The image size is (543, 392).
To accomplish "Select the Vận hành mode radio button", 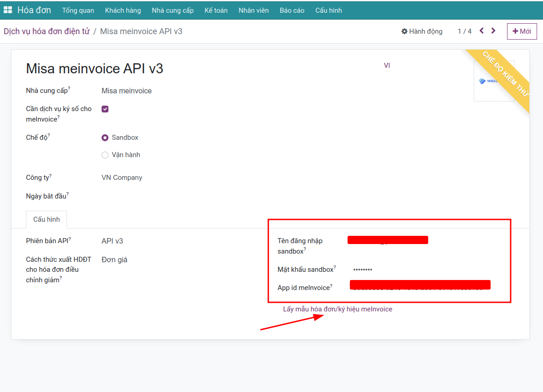I will (105, 155).
